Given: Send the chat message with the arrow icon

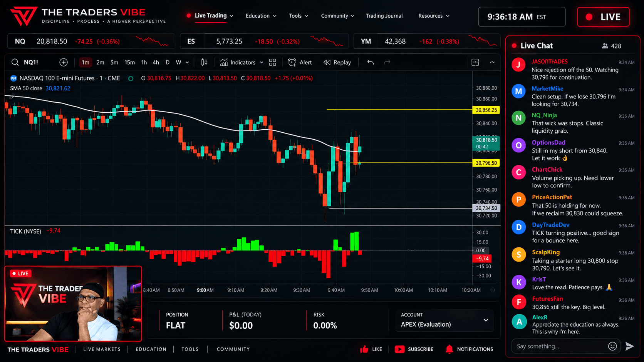Looking at the screenshot, I should tap(630, 346).
